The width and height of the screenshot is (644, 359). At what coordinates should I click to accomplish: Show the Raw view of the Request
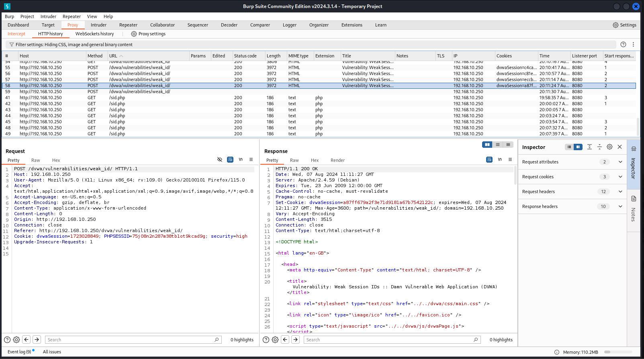[36, 160]
